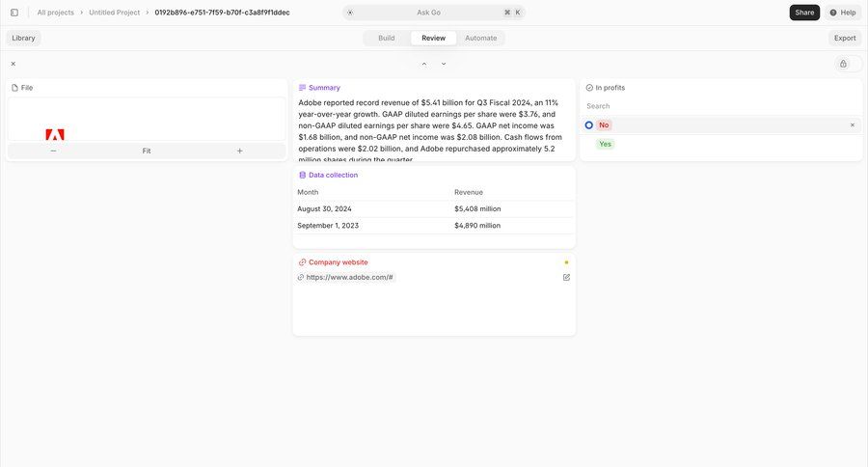Click the Adobe summary paragraph text

coord(430,130)
